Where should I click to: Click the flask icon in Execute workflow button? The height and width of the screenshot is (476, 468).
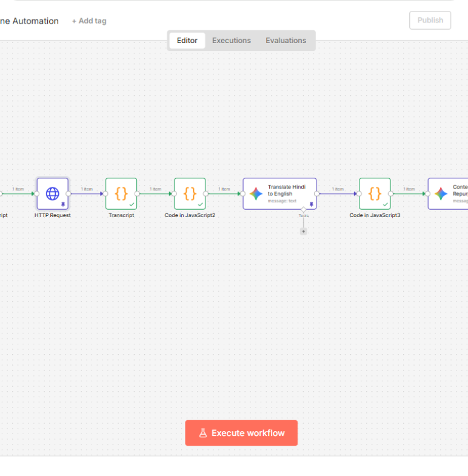point(203,433)
